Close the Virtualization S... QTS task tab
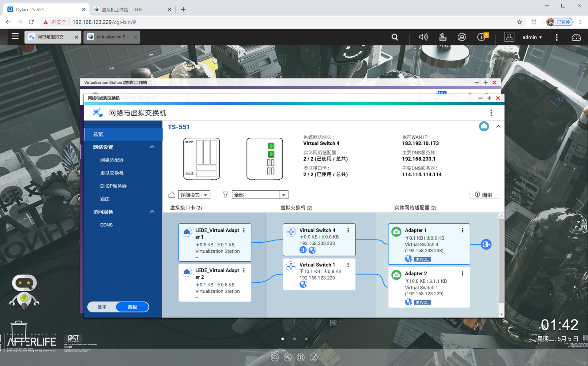The height and width of the screenshot is (366, 588). coord(135,37)
